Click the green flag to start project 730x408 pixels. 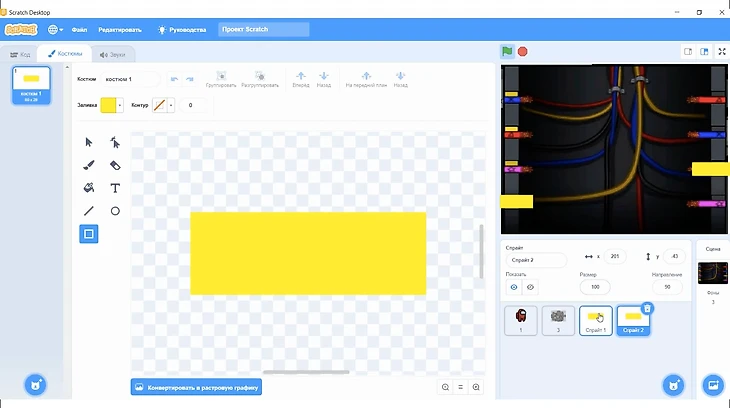[x=507, y=51]
